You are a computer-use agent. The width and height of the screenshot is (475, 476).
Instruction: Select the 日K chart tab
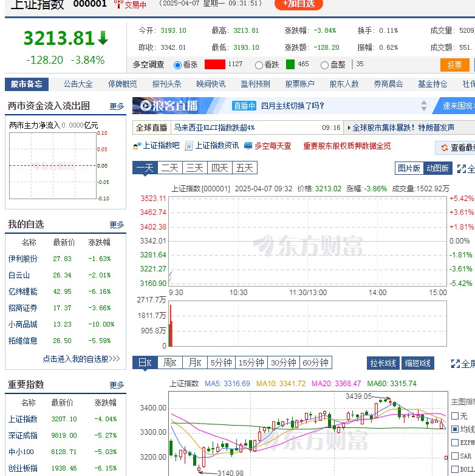(x=145, y=363)
